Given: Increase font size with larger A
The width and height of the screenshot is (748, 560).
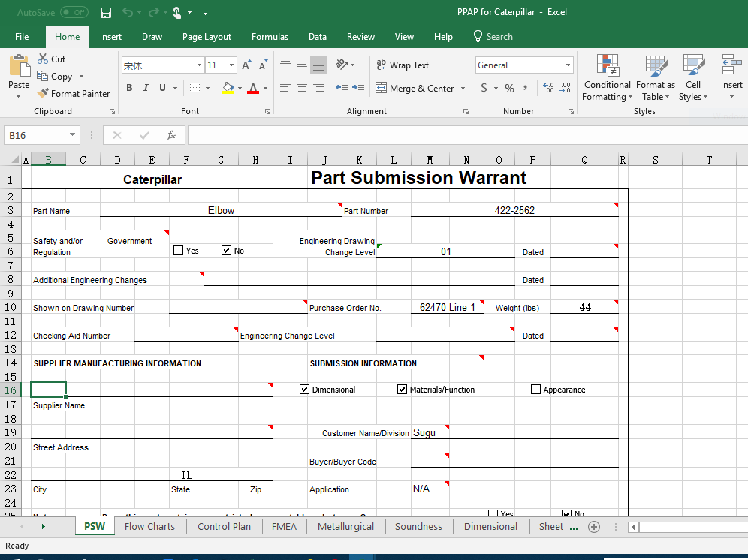Looking at the screenshot, I should point(246,65).
